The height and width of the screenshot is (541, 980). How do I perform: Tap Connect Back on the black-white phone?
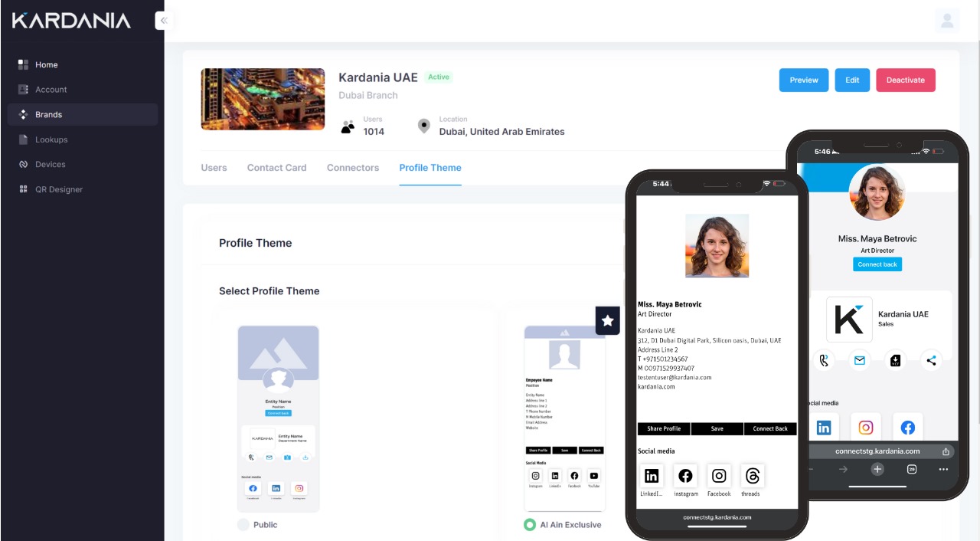pos(770,428)
